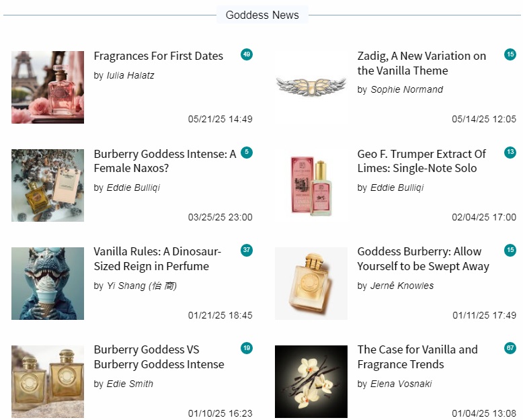Open Vanilla Rules: A Dinosaur-Sized Reign article
Image resolution: width=523 pixels, height=420 pixels.
pos(157,259)
